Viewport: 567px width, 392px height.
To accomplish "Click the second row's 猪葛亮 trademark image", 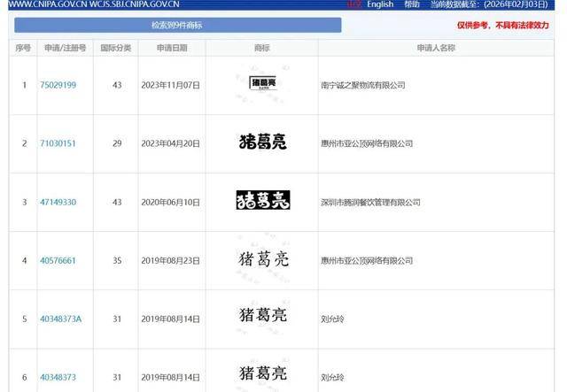I will [262, 142].
